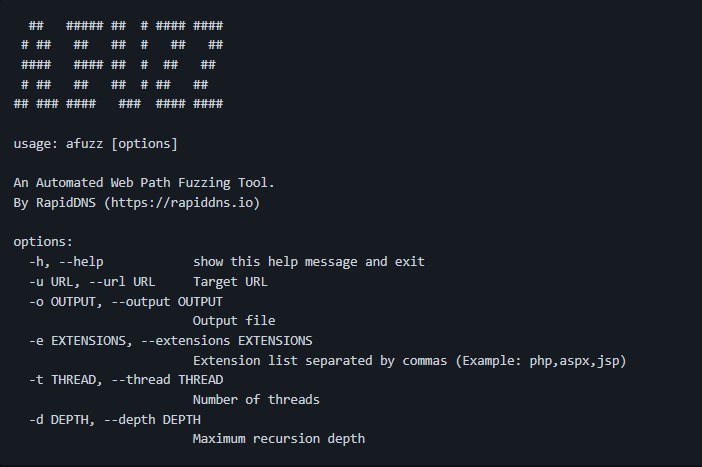
Task: Click the '-t THREAD, --thread THREAD' option
Action: pos(127,380)
